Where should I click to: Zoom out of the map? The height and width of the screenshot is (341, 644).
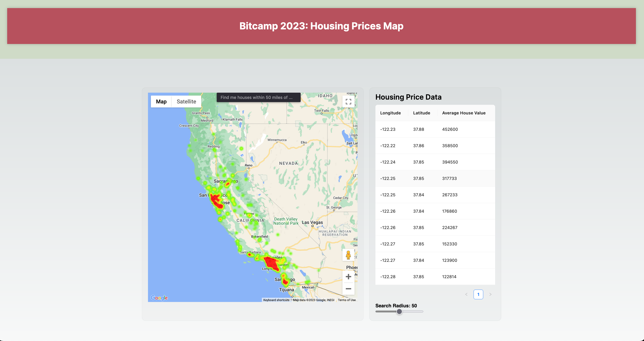(x=348, y=289)
